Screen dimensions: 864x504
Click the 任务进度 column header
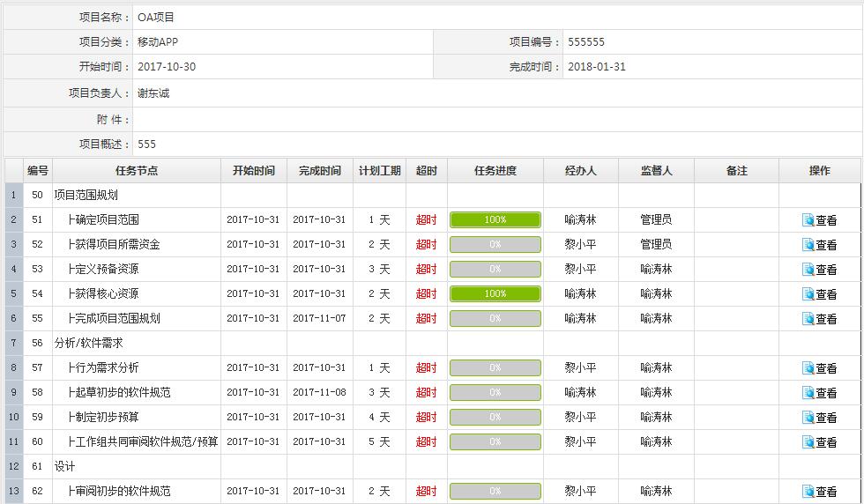495,171
